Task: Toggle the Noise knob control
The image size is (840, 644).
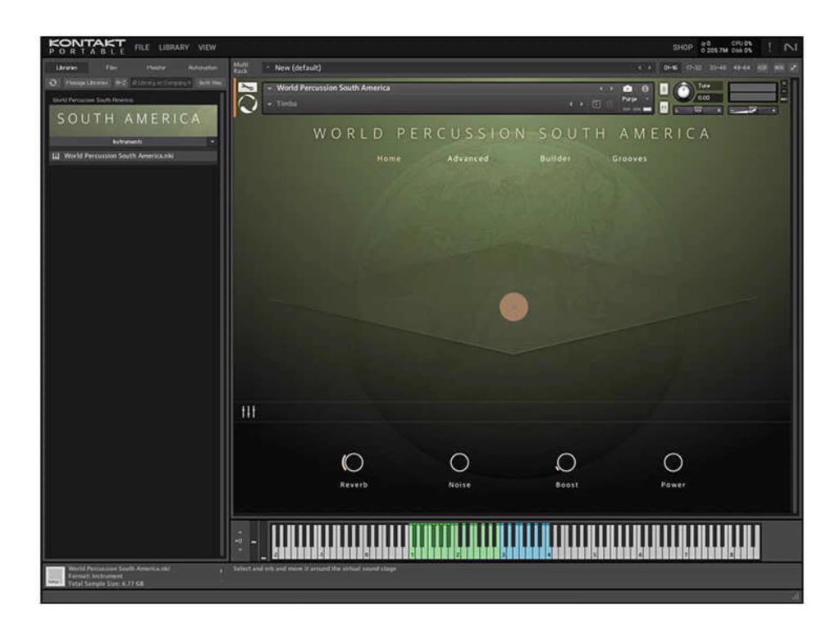Action: [459, 463]
